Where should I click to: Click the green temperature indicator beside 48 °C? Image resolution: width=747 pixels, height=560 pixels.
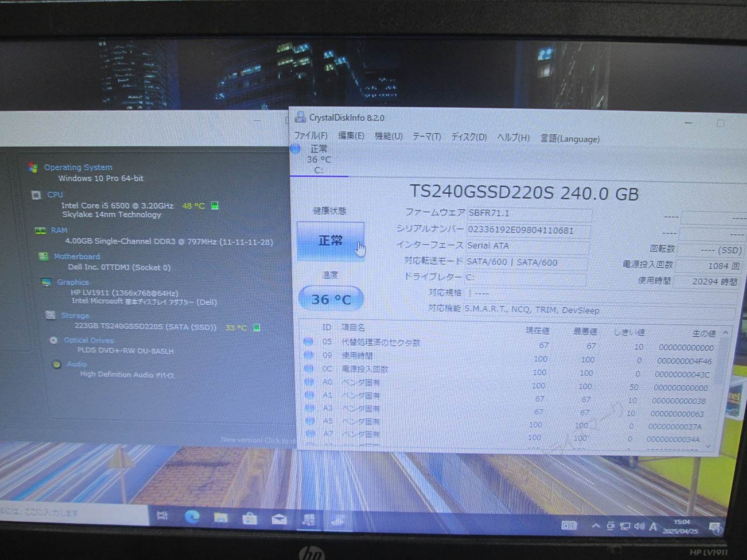point(215,205)
